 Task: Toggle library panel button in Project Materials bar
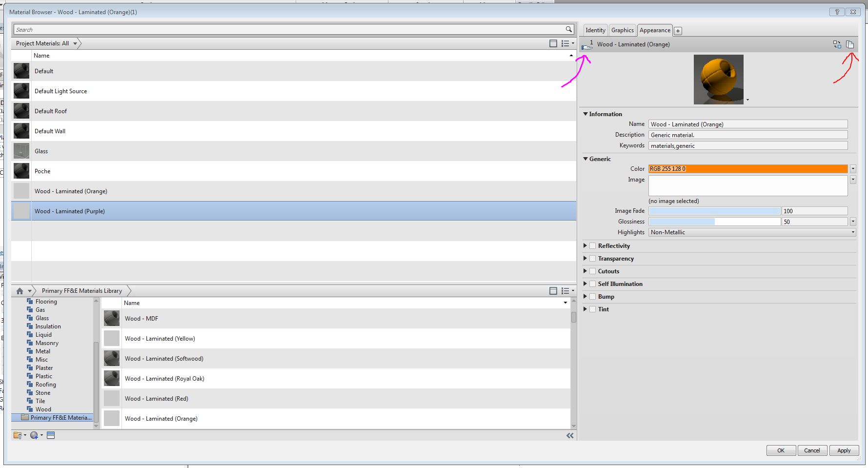(x=553, y=43)
